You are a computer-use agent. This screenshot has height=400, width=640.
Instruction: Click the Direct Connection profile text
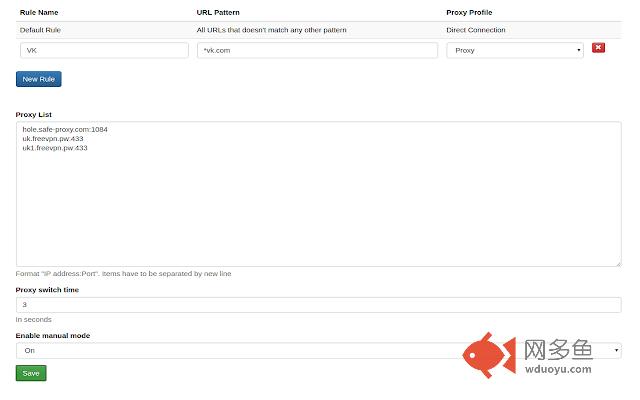point(476,30)
